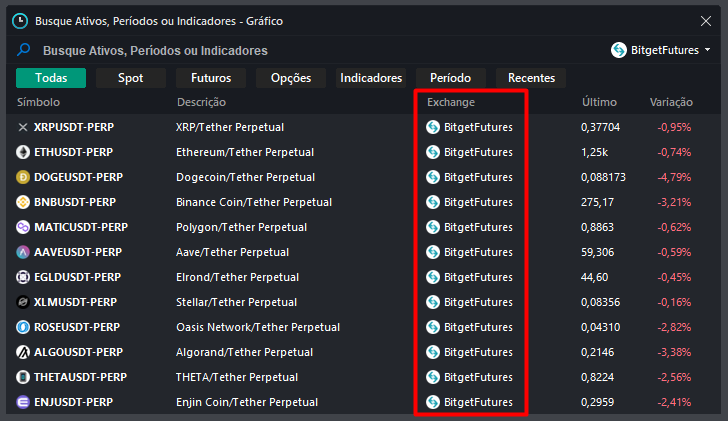Click the last price 275,17
The image size is (728, 421).
[x=597, y=202]
